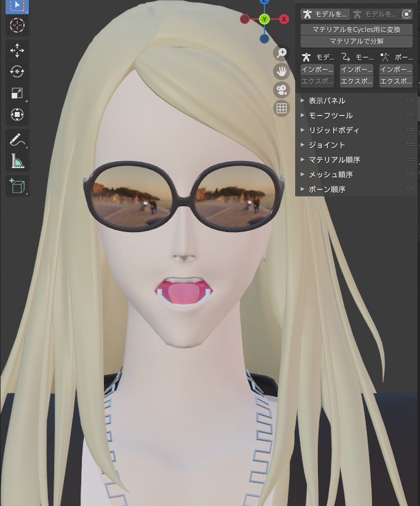Viewport: 420px width, 506px height.
Task: Click the red X axis gizmo ball
Action: pos(283,19)
